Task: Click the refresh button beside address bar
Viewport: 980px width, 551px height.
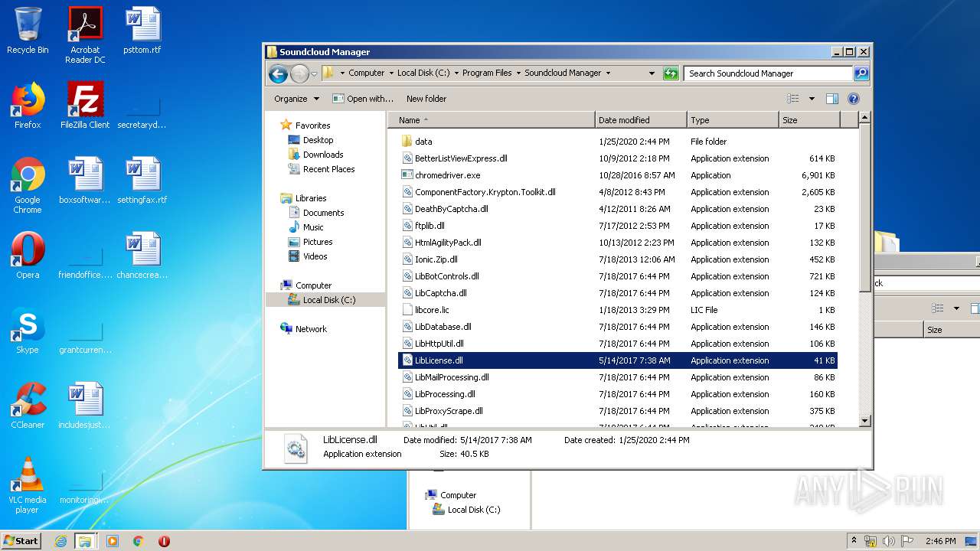Action: pos(671,73)
